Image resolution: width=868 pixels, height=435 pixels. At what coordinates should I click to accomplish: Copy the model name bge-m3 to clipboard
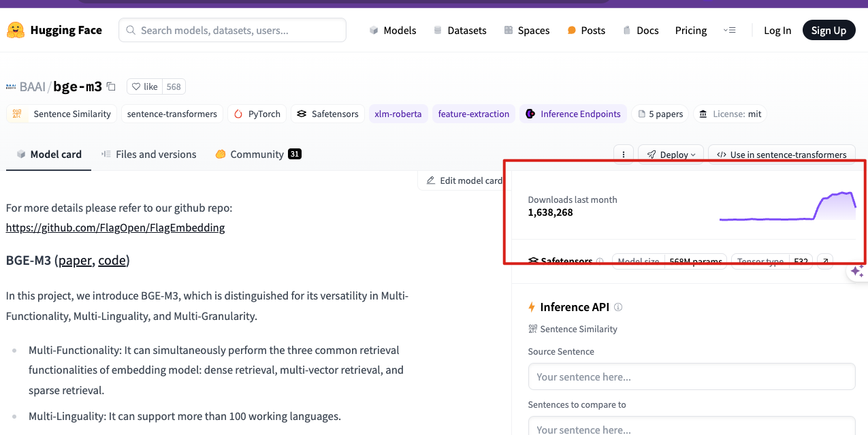112,86
